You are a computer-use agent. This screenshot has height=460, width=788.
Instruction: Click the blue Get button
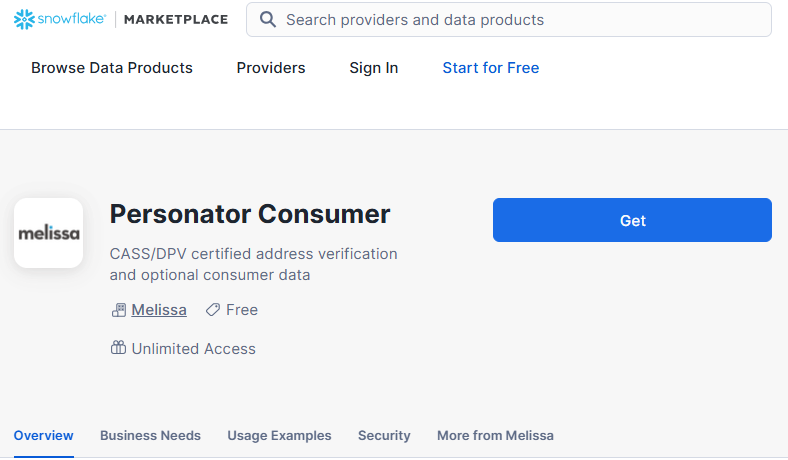[x=632, y=220]
